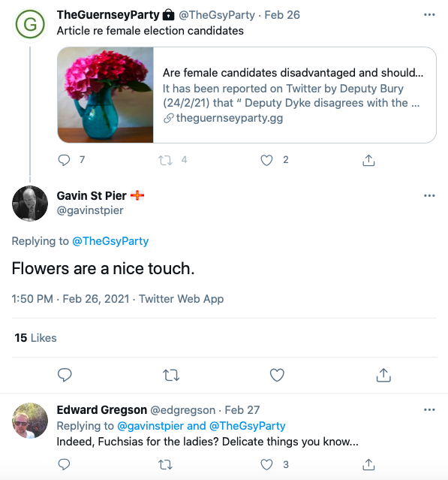Screen dimensions: 448x480
Task: Share Gavin St Pier's tweet
Action: [383, 375]
